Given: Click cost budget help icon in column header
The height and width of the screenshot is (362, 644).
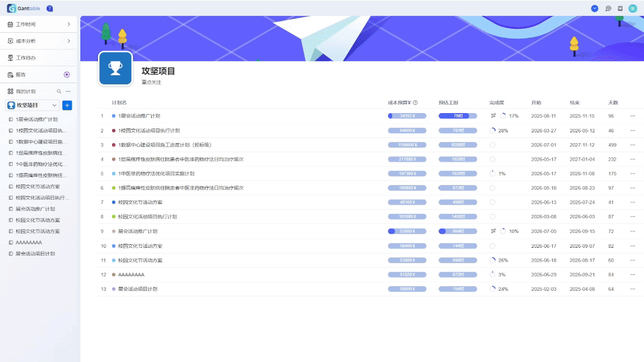Looking at the screenshot, I should click(415, 102).
